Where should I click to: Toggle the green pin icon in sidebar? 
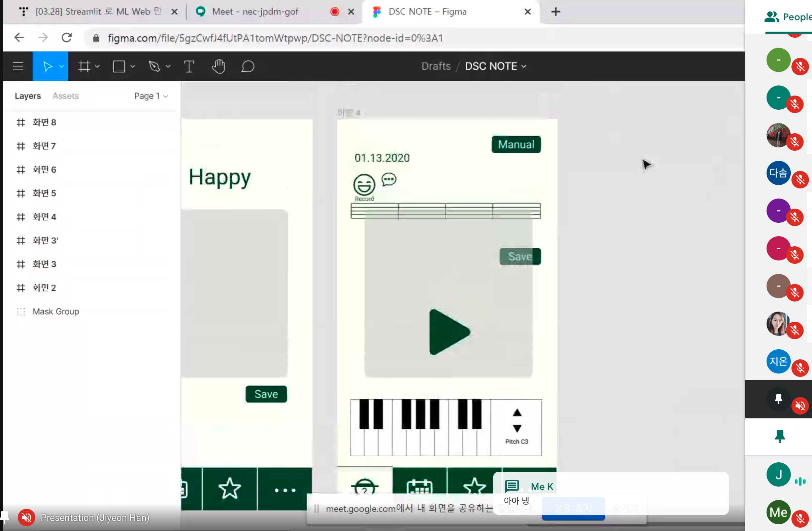(780, 436)
